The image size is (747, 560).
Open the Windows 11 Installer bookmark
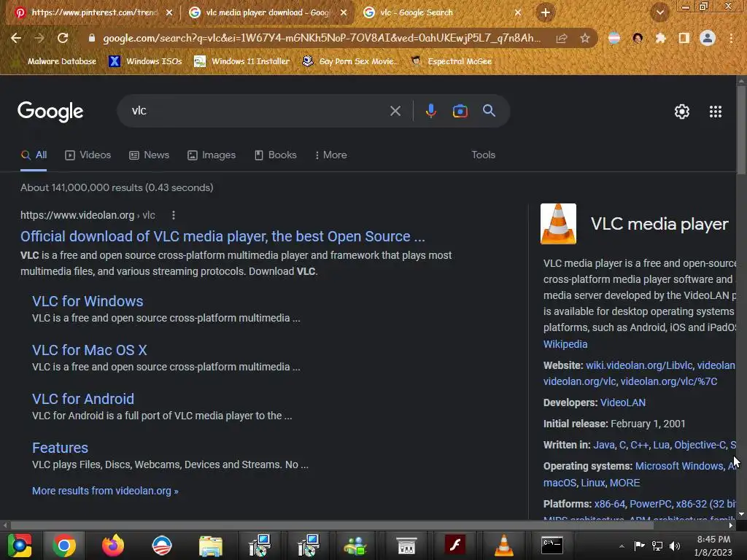pos(242,61)
